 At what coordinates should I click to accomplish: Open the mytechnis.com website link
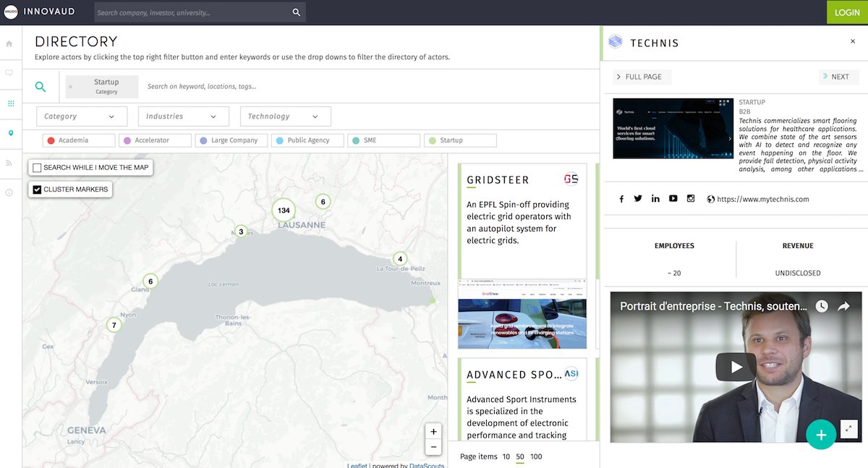point(762,199)
